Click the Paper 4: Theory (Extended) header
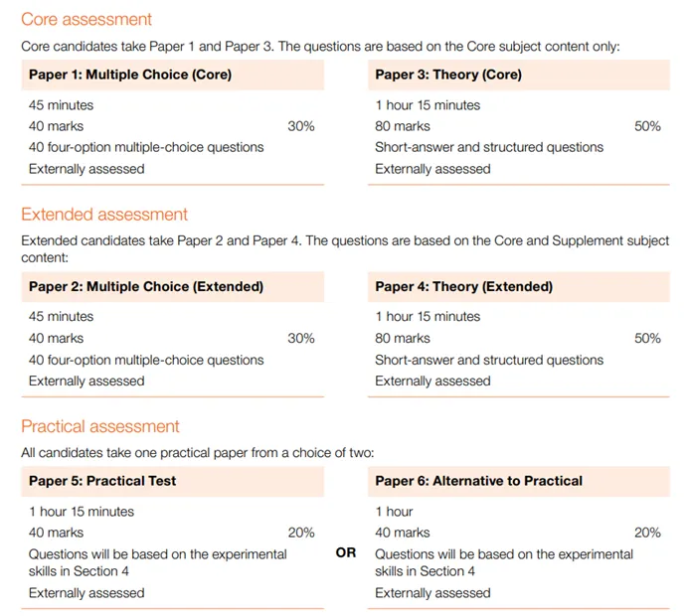688x616 pixels. tap(463, 287)
